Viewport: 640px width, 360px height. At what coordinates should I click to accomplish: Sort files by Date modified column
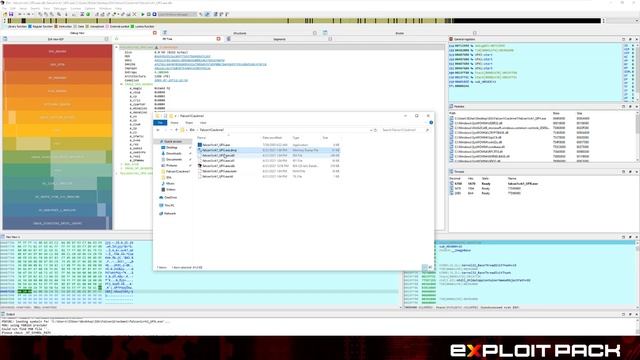272,138
